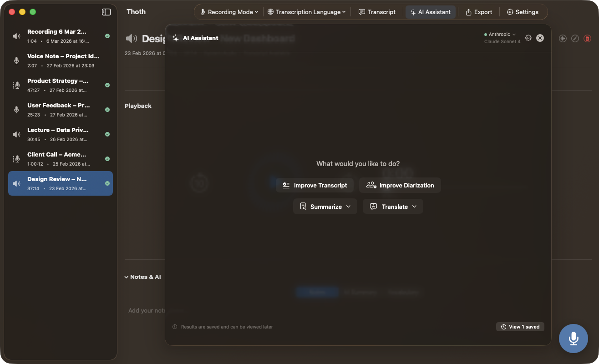Switch to the Transcript view
599x364 pixels.
point(377,12)
